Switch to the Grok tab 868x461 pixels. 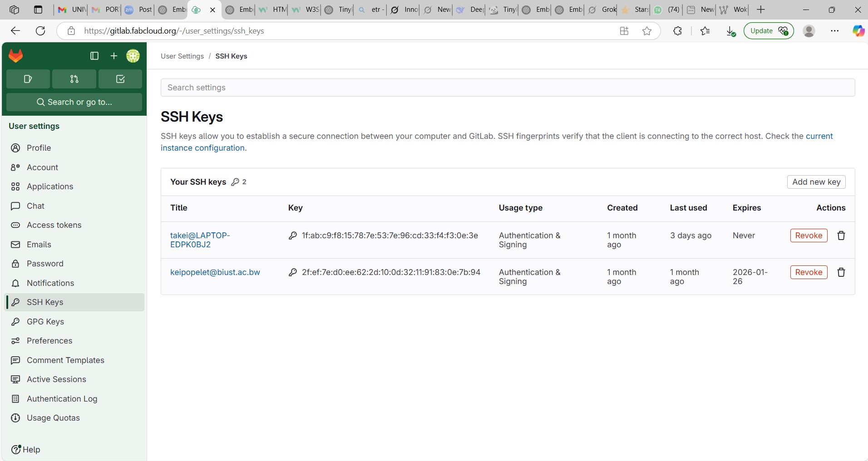click(602, 10)
